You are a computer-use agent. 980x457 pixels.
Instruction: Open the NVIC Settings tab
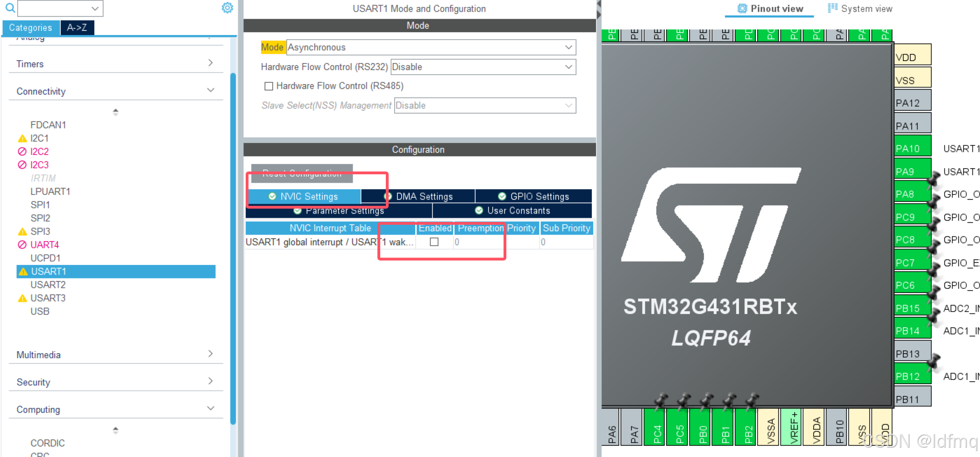point(304,197)
